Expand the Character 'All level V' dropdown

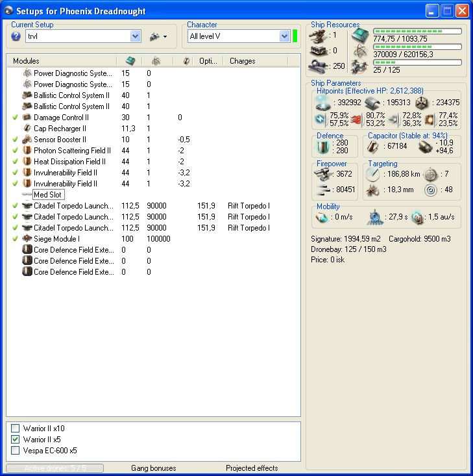(x=284, y=36)
